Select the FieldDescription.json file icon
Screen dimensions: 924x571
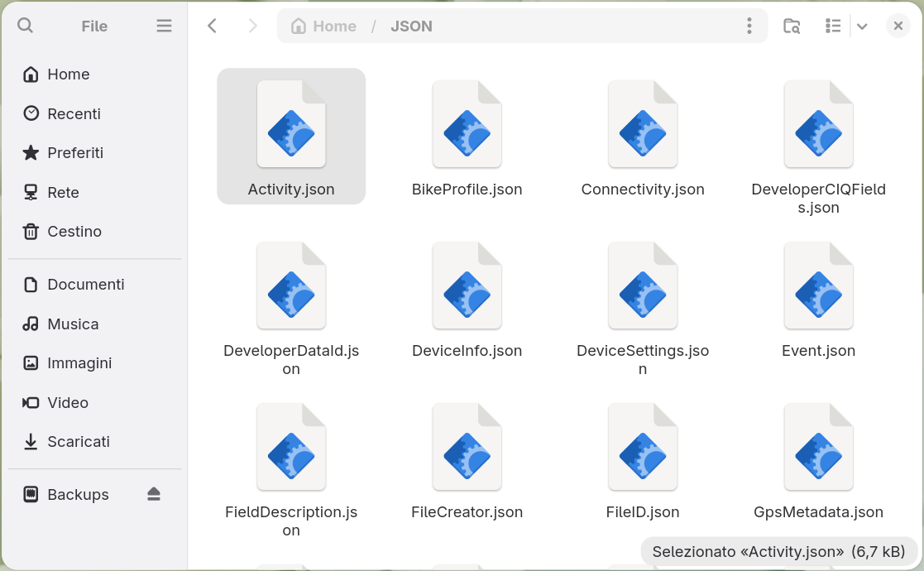coord(291,447)
